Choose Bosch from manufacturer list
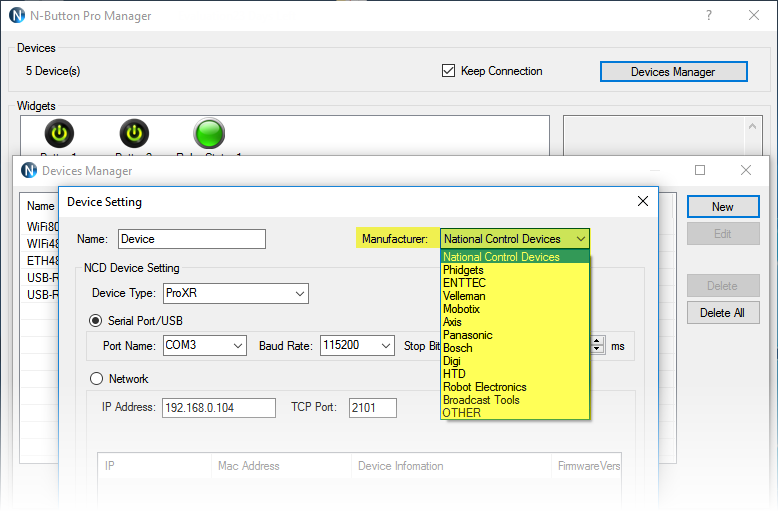This screenshot has width=778, height=512. click(x=515, y=348)
